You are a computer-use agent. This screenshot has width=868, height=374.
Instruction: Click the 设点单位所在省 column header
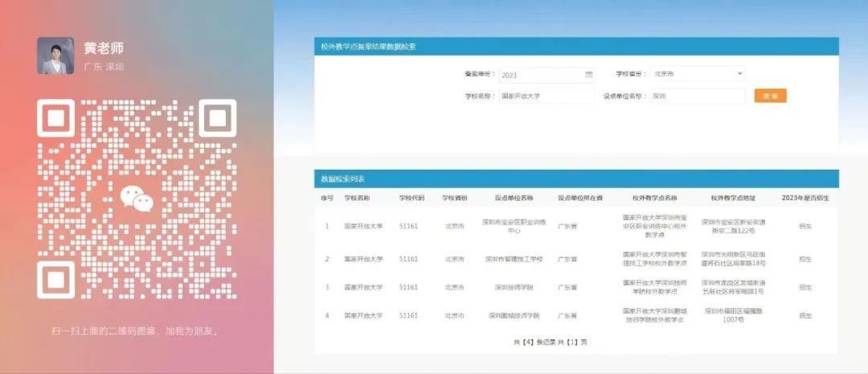579,198
